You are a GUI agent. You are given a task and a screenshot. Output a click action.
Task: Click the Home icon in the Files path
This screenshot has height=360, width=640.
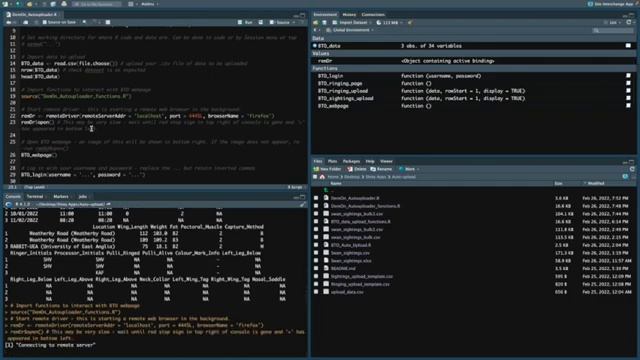pyautogui.click(x=322, y=177)
